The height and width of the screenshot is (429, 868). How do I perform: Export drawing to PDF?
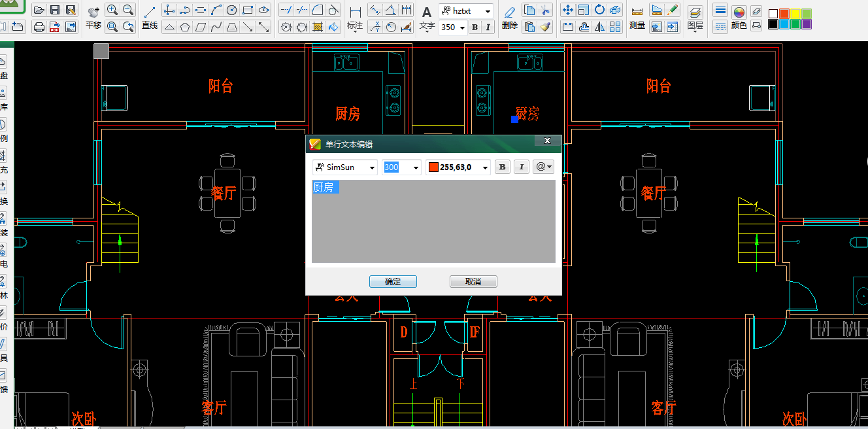point(55,27)
